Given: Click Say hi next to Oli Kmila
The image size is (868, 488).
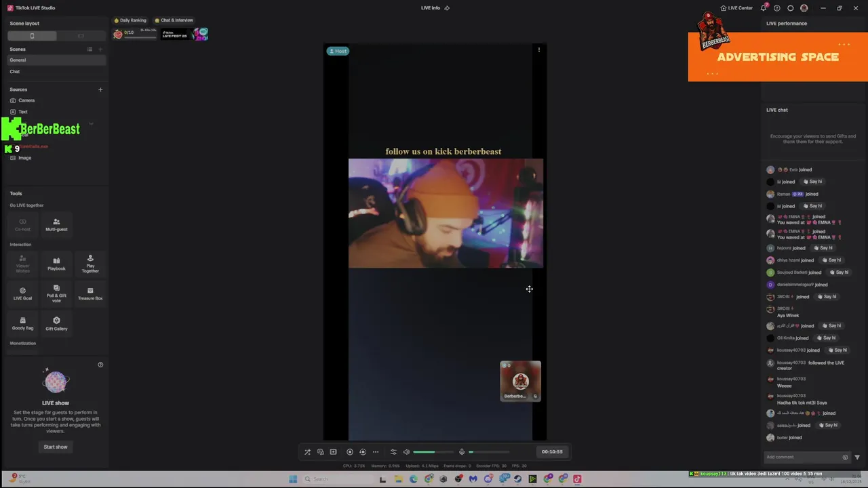Looking at the screenshot, I should click(827, 338).
